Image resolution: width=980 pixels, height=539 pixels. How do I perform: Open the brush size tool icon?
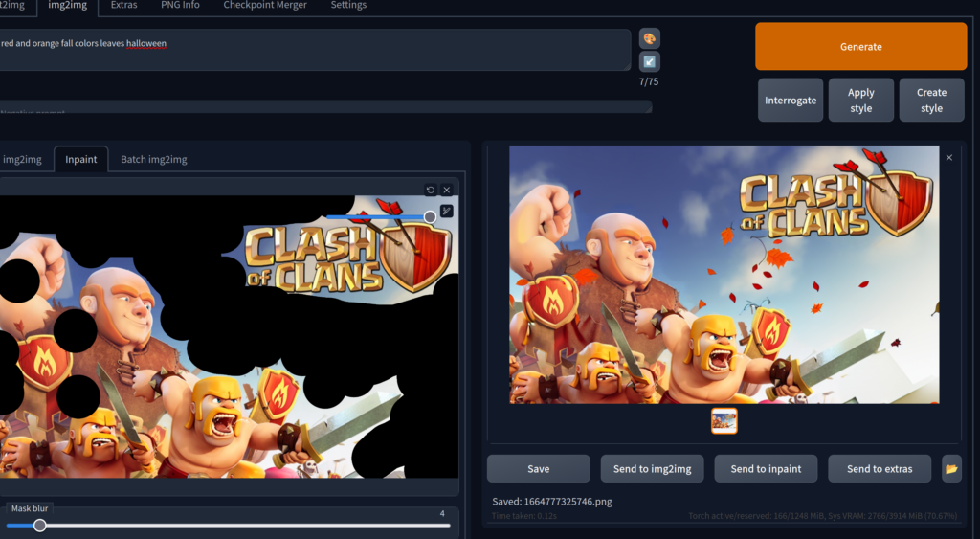tap(446, 212)
